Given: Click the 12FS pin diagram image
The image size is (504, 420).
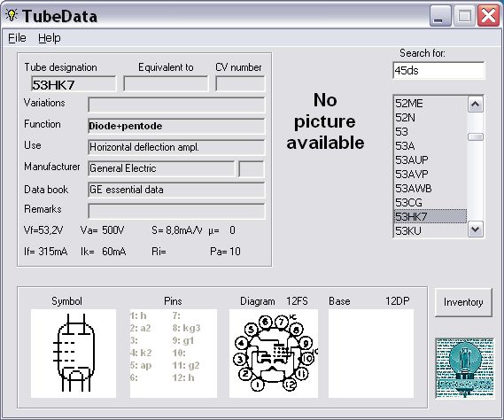Looking at the screenshot, I should 274,354.
